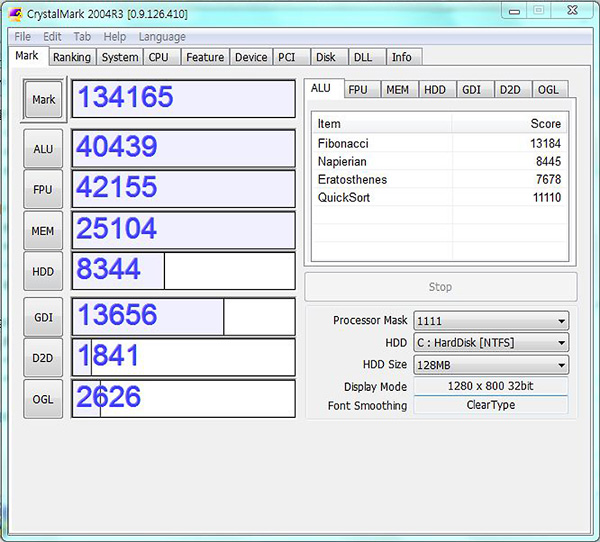Select the Eratosthenes row
Image resolution: width=600 pixels, height=542 pixels.
(x=439, y=180)
